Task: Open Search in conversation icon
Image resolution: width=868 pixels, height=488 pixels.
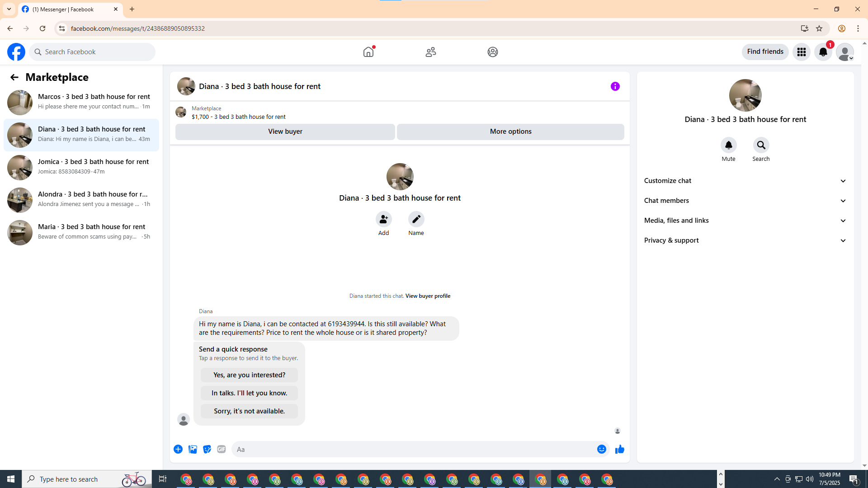Action: coord(761,145)
